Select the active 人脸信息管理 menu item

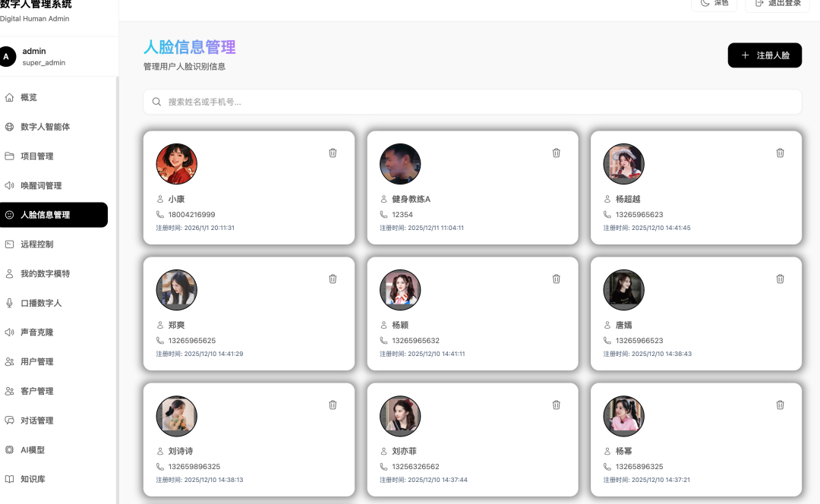pos(54,215)
